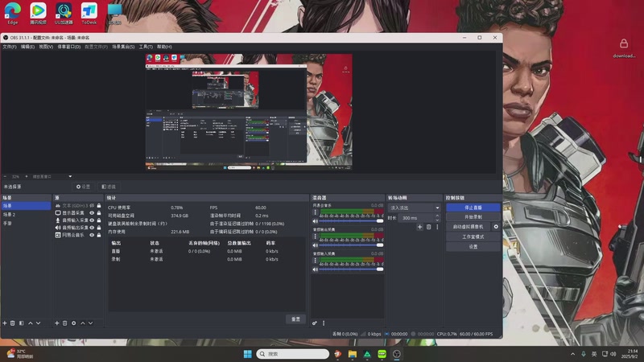Open 视图(V) menu
644x362 pixels.
click(x=46, y=47)
